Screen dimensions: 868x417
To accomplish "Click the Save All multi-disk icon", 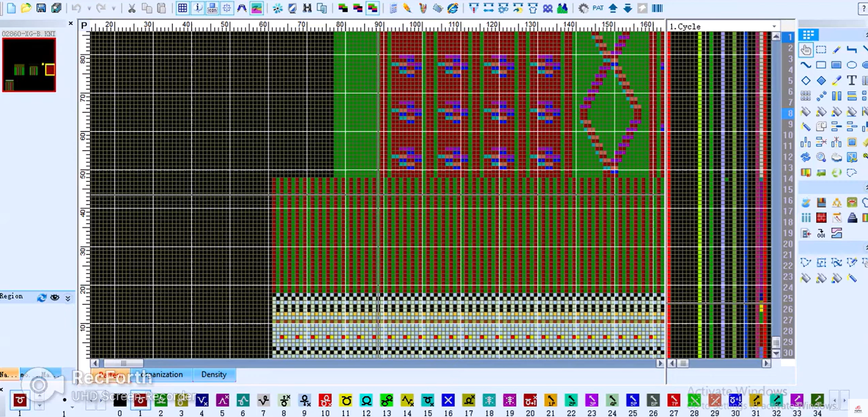I will click(56, 8).
